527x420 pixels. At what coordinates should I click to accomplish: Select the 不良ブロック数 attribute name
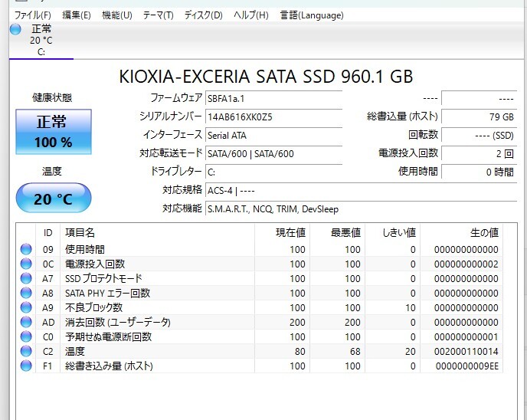(x=93, y=307)
